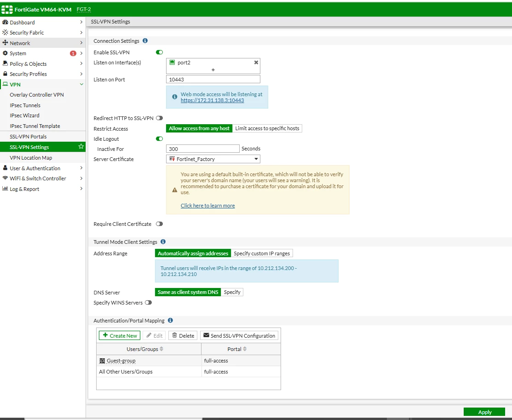The width and height of the screenshot is (512, 420).
Task: Click Authentication/Portal Mapping info icon
Action: [170, 320]
